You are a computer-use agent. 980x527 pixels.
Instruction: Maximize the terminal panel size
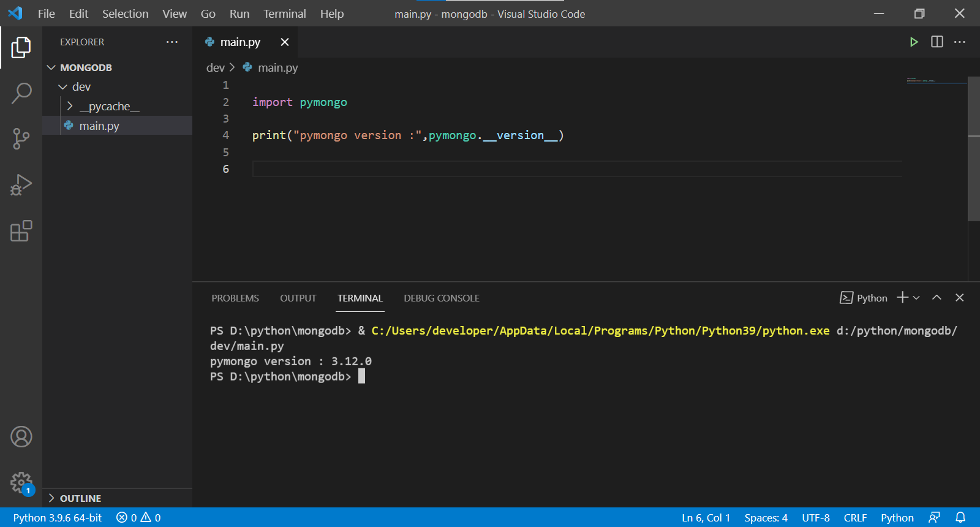(937, 297)
